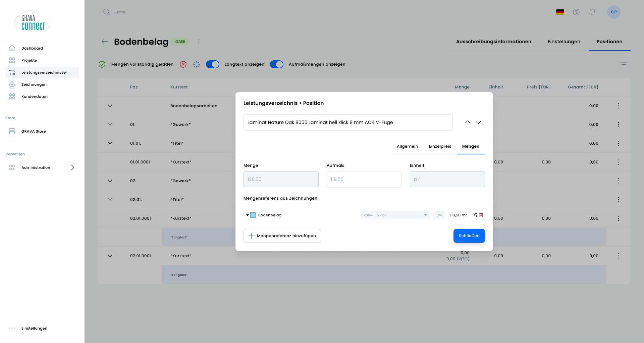Delete the Bodenbelag Mengenreferenz via trash icon
644x343 pixels.
coord(482,215)
